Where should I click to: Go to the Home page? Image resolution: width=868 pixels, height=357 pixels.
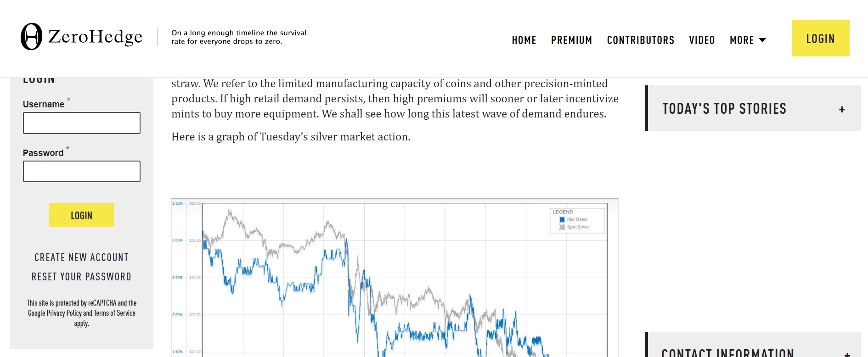click(x=524, y=40)
